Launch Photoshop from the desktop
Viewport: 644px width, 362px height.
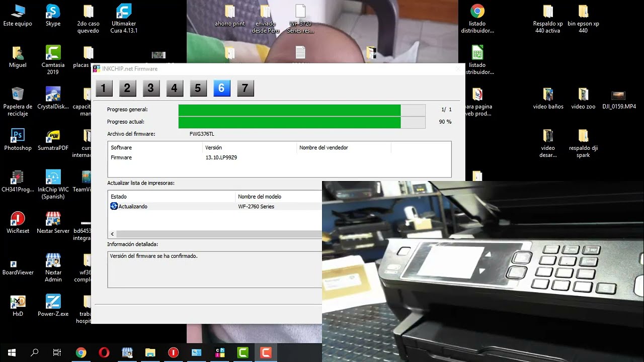[x=18, y=140]
